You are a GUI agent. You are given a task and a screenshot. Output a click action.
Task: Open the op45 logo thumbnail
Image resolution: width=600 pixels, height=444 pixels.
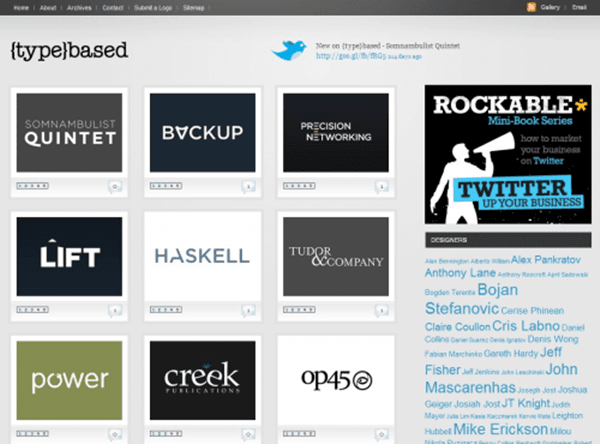[336, 380]
